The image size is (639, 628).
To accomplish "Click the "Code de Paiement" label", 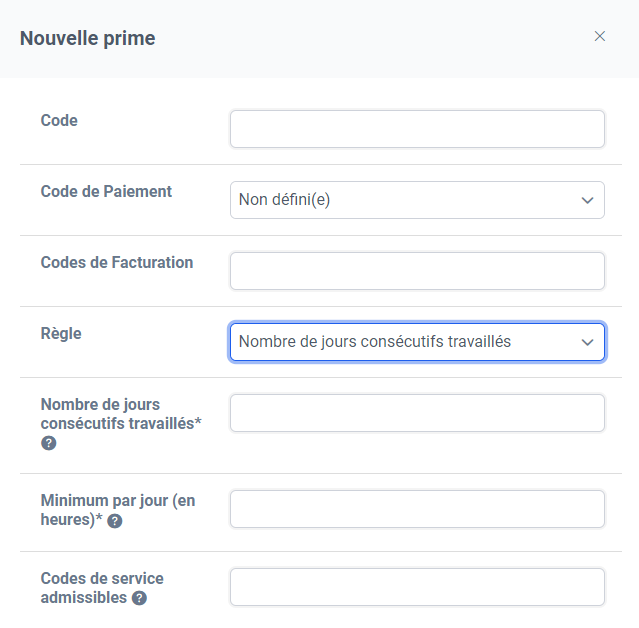I will point(106,191).
